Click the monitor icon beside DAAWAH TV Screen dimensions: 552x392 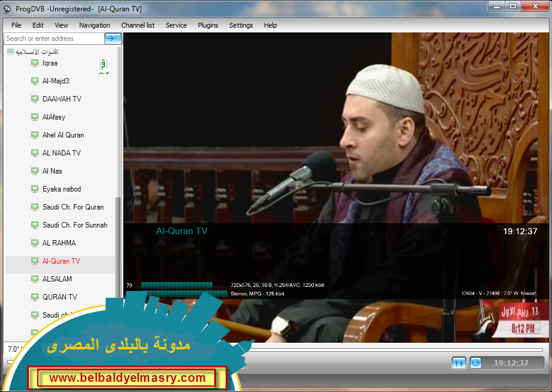tap(35, 99)
